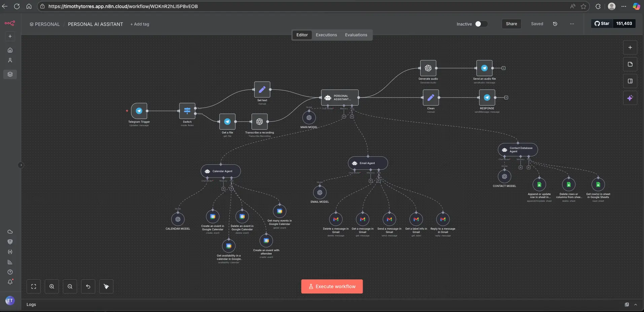Expand the collapsed left sidebar arrow
The image size is (644, 312).
tap(21, 165)
